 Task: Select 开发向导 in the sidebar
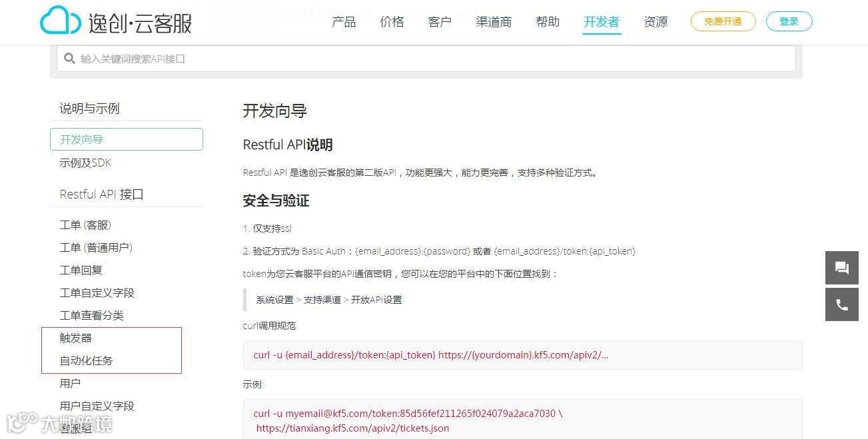[x=127, y=139]
